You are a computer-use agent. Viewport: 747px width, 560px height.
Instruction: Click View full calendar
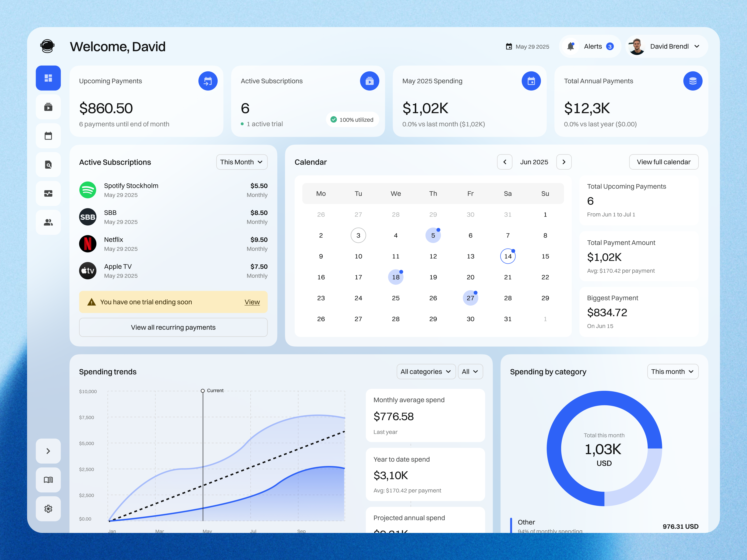point(664,162)
